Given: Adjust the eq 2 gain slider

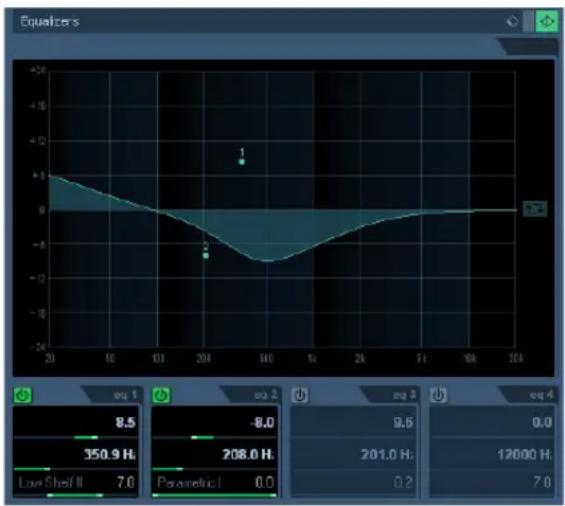Looking at the screenshot, I should tap(214, 438).
